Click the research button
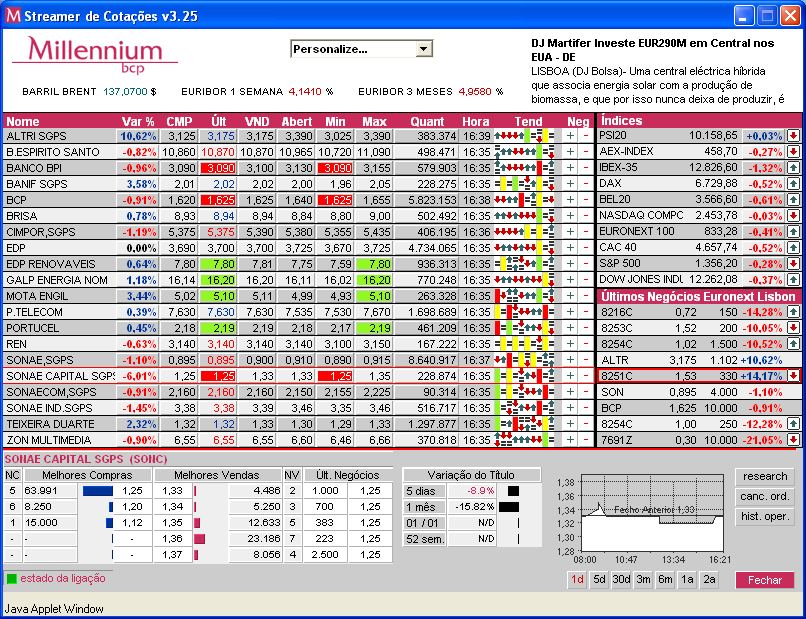Screen dimensions: 806x619 coord(764,477)
